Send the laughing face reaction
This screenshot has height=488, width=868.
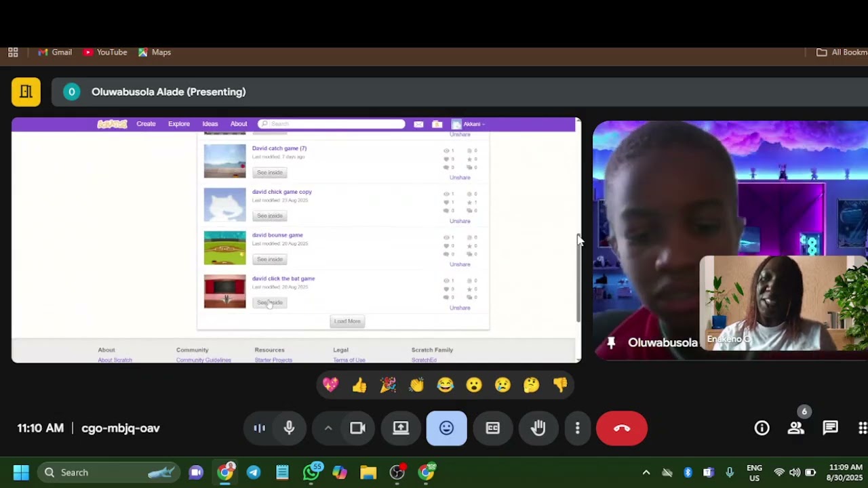point(446,385)
